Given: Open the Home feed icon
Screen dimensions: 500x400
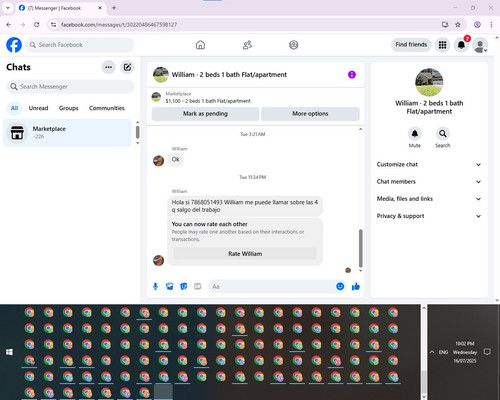Looking at the screenshot, I should (200, 45).
